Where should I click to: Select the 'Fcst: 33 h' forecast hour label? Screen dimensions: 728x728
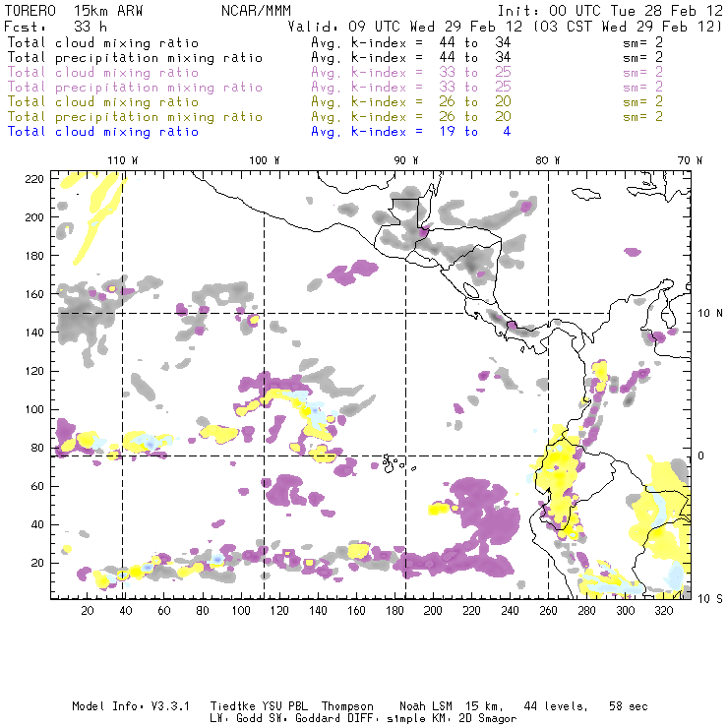pos(55,27)
